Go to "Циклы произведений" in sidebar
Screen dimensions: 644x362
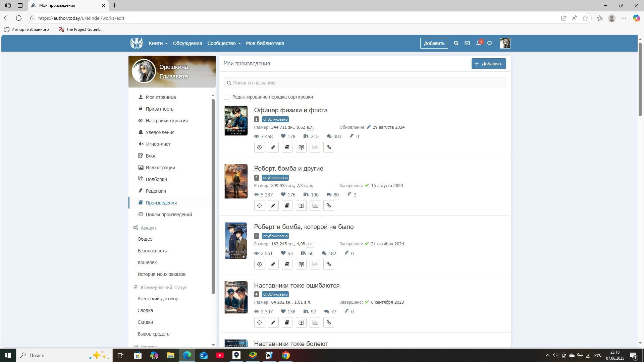(169, 215)
